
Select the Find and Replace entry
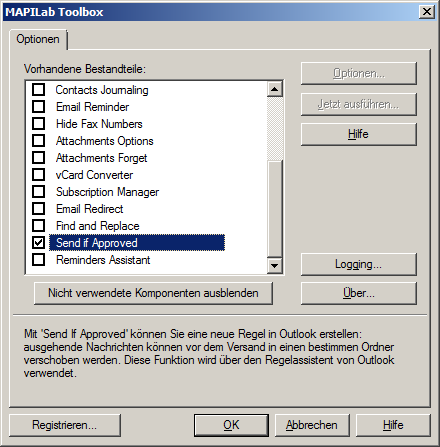click(97, 226)
